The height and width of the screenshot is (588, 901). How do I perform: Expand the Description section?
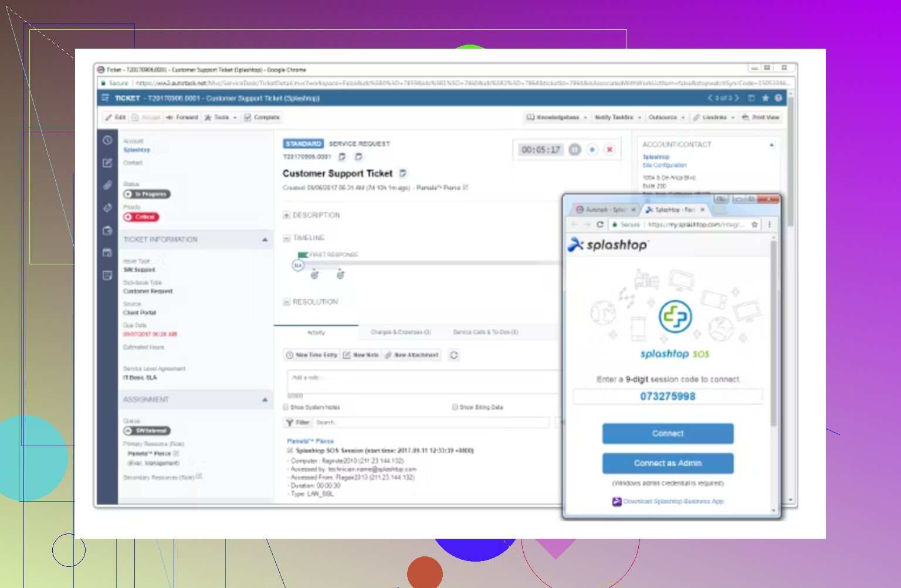[x=287, y=215]
